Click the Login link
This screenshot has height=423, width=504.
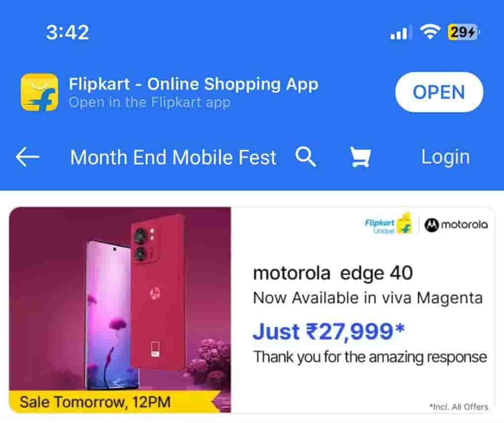[x=445, y=157]
